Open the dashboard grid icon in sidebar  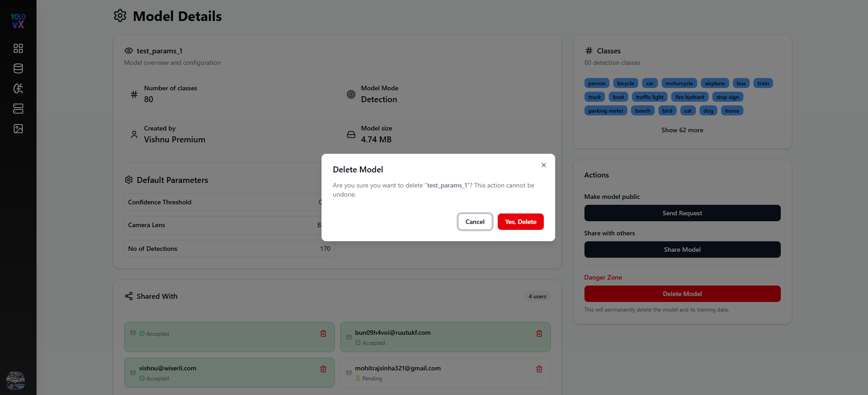coord(18,48)
